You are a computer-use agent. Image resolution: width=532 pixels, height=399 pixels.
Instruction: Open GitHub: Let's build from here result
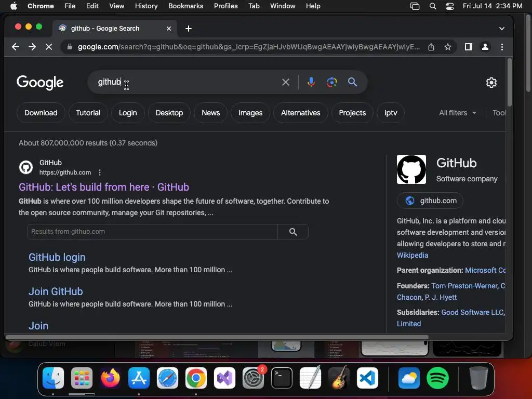(104, 187)
